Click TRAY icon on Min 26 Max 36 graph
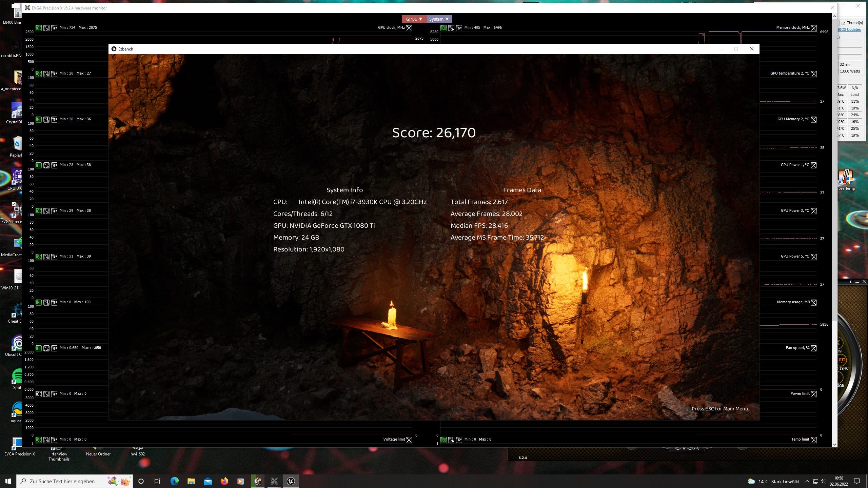868x488 pixels. coord(54,119)
